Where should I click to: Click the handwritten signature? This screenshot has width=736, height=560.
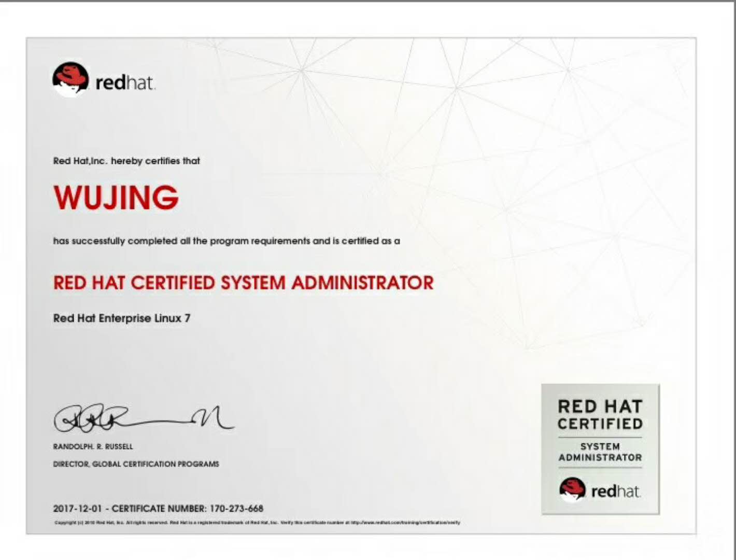[x=144, y=418]
